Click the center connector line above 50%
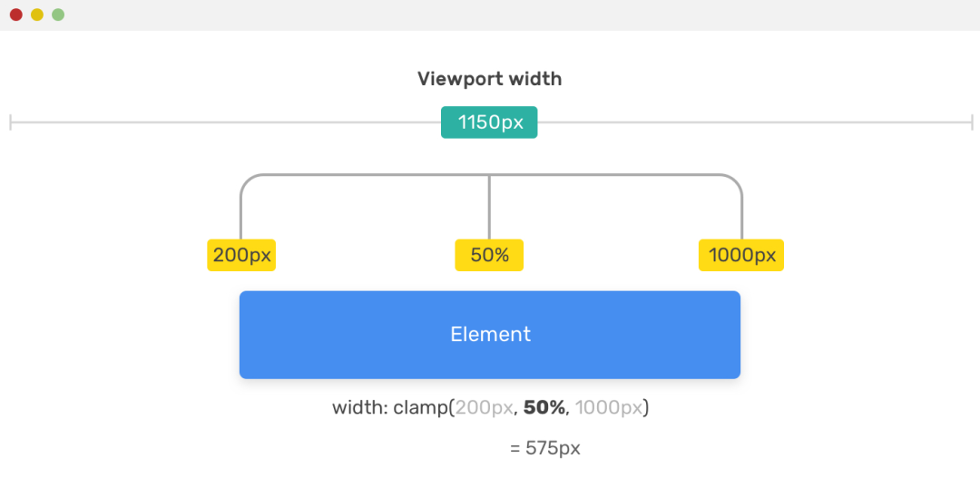980x488 pixels. tap(489, 208)
